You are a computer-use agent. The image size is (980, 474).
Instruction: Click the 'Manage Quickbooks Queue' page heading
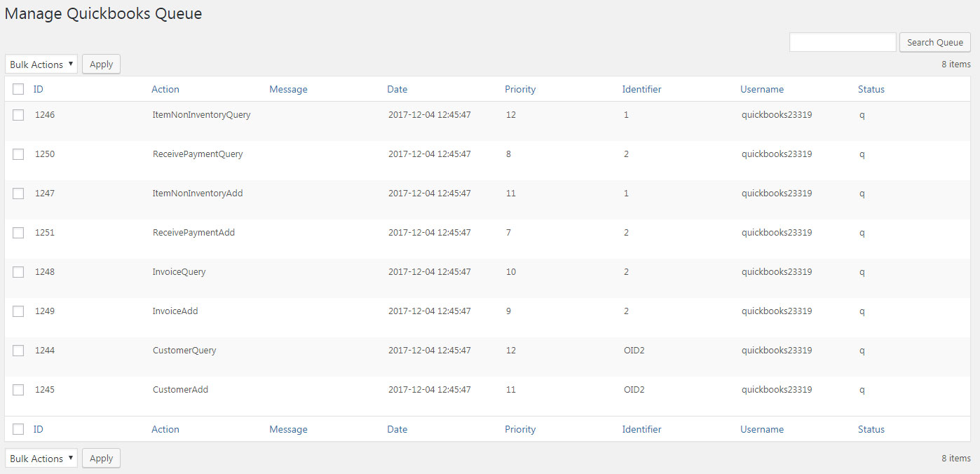(x=104, y=13)
